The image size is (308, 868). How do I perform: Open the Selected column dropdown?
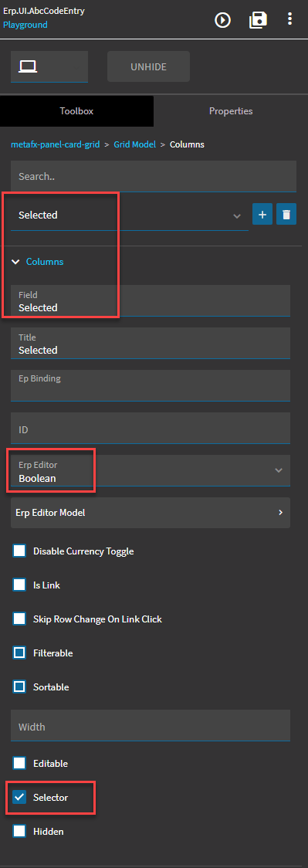pos(130,215)
